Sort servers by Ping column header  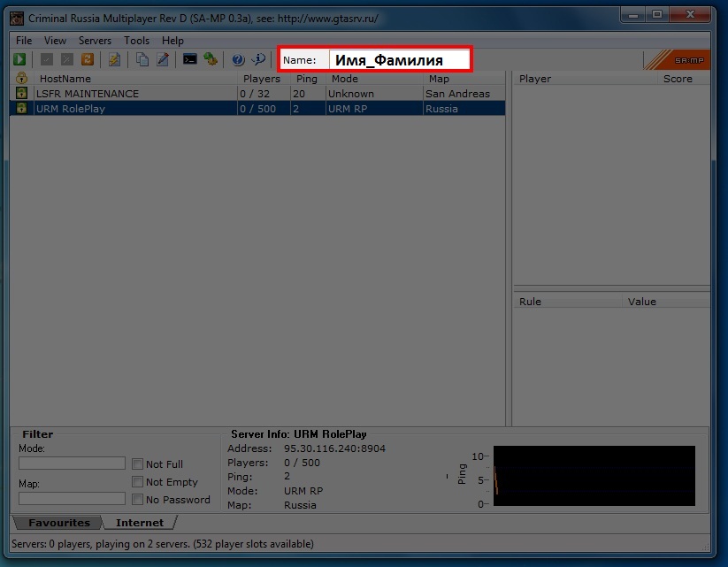tap(308, 79)
